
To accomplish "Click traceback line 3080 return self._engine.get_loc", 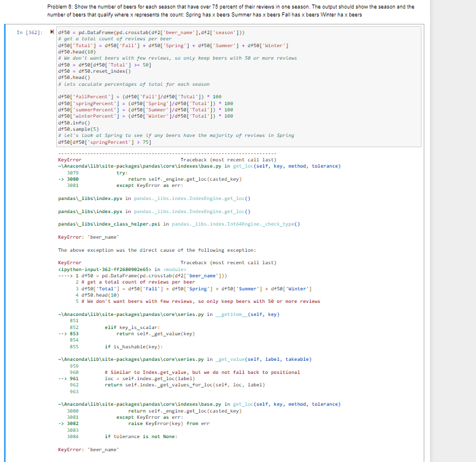I will pos(150,179).
